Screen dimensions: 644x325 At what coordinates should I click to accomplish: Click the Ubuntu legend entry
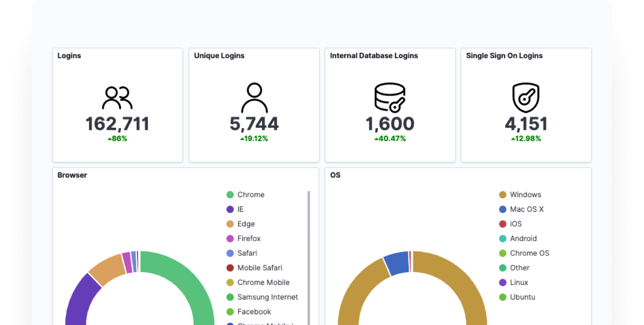[x=523, y=297]
